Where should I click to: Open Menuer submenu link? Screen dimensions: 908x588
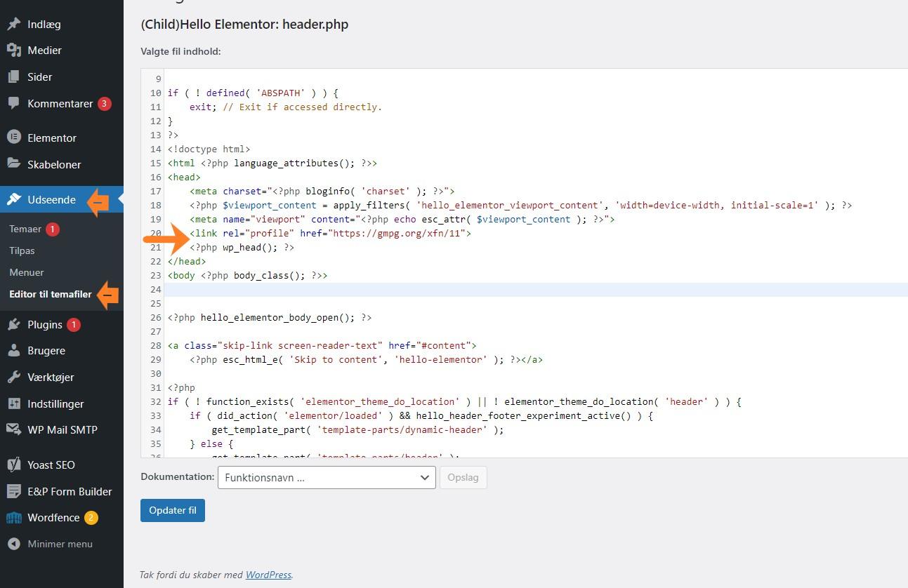click(x=27, y=272)
